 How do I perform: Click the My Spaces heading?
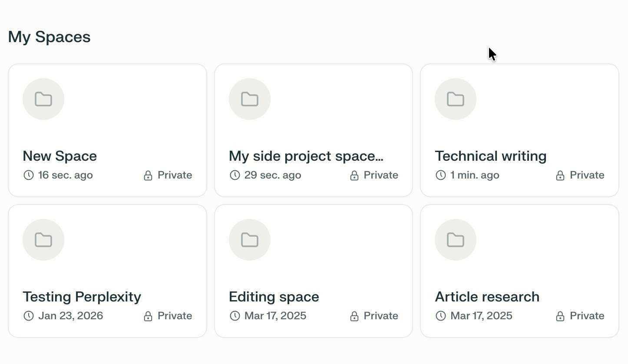click(x=50, y=37)
